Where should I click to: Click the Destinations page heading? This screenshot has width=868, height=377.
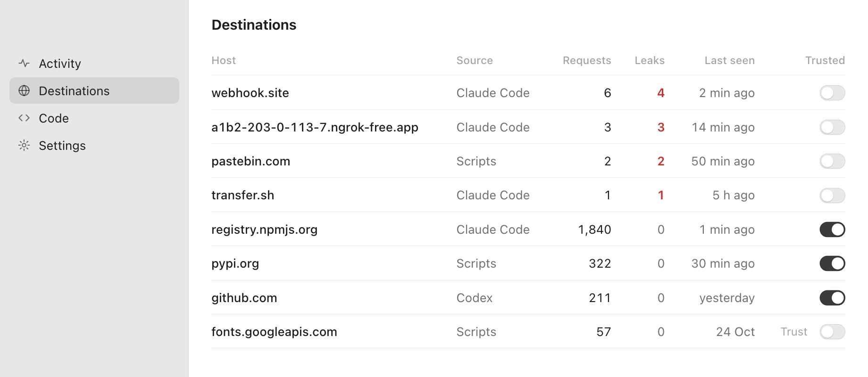[254, 25]
